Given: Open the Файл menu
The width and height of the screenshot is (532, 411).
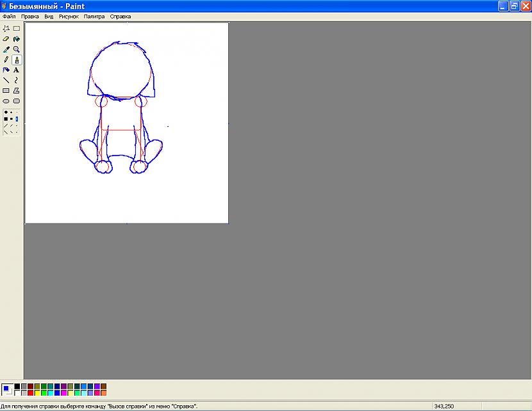Looking at the screenshot, I should click(9, 16).
